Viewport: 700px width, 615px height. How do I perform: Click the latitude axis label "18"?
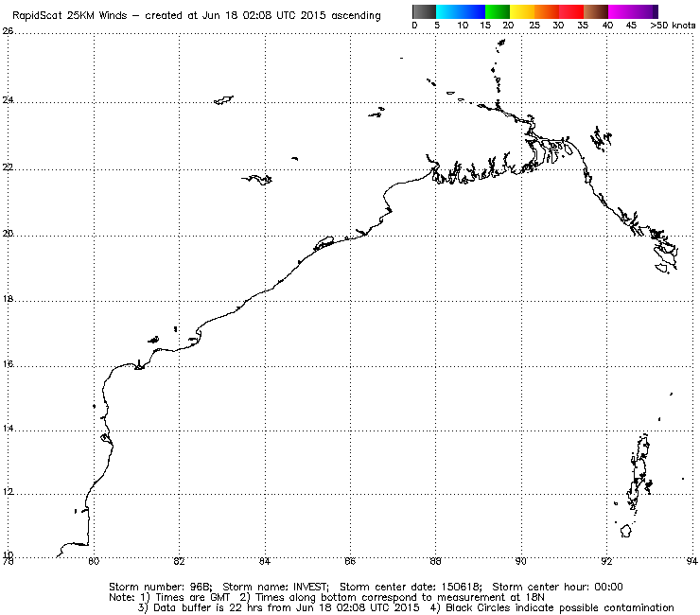[x=8, y=299]
